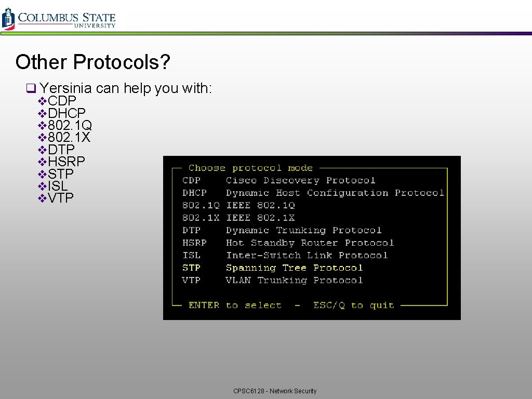Image resolution: width=532 pixels, height=399 pixels.
Task: Select the STP bullet in the list
Action: point(56,174)
